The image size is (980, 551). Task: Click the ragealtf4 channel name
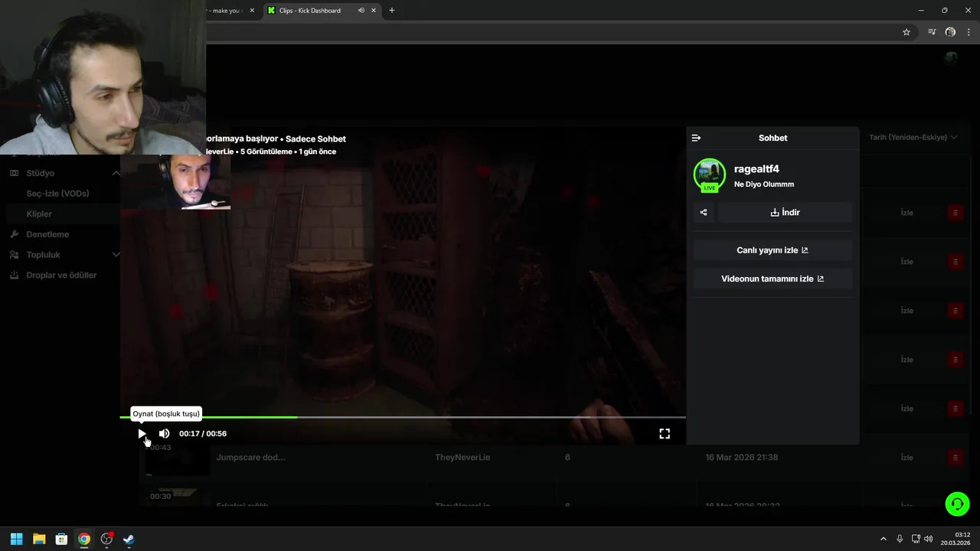click(756, 169)
